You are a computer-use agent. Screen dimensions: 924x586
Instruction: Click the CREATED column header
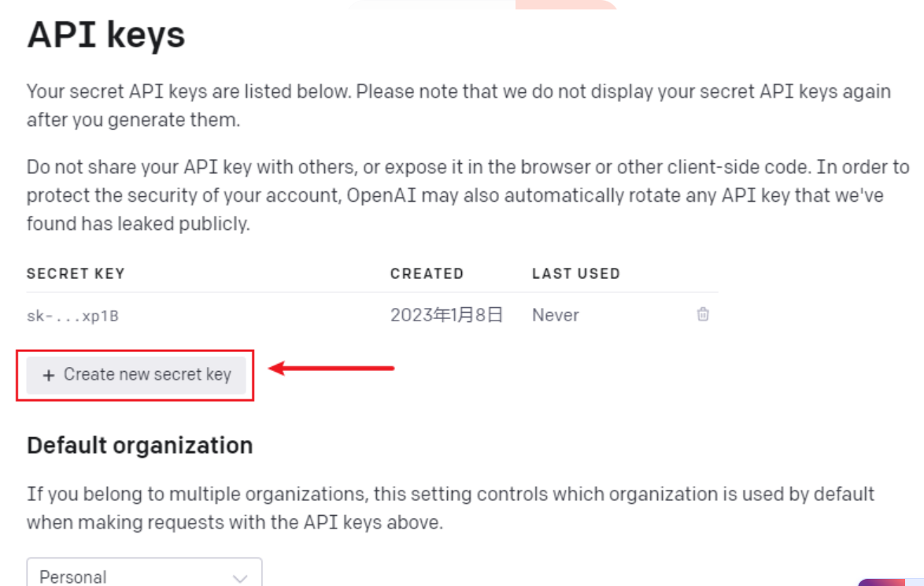[427, 273]
